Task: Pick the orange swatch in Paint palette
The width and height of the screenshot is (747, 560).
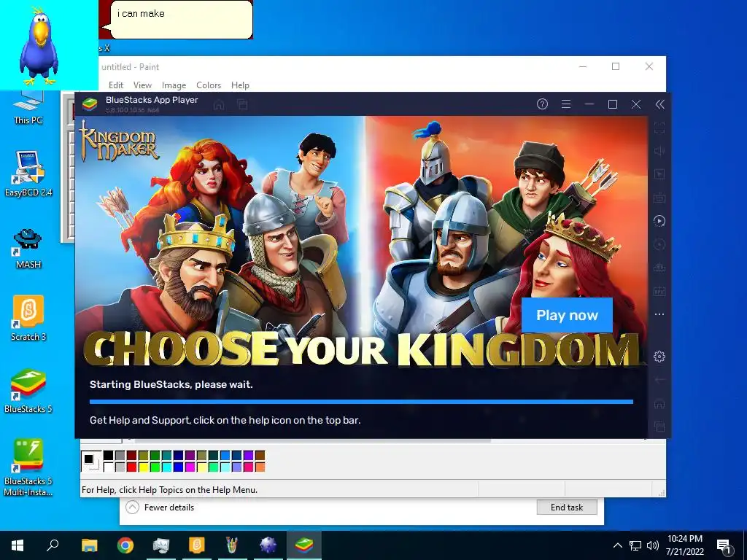Action: (260, 467)
